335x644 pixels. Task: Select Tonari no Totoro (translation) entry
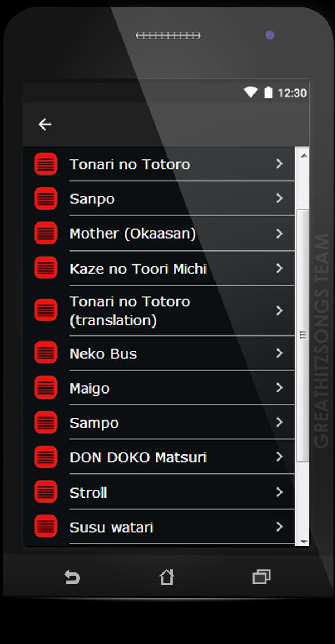coord(159,310)
